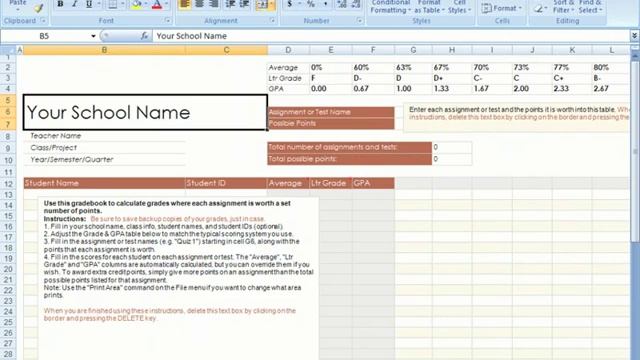The height and width of the screenshot is (360, 640).
Task: Toggle Bold formatting
Action: (60, 4)
